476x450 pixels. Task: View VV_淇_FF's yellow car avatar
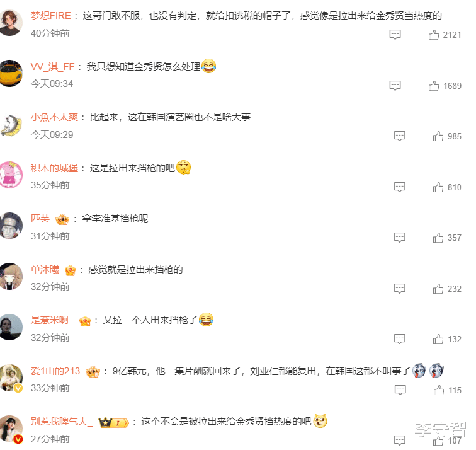11,73
